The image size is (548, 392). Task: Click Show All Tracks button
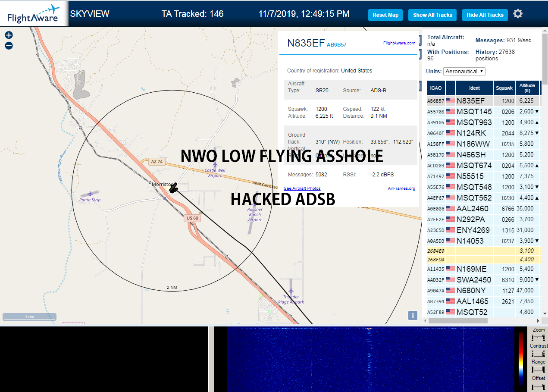(x=432, y=15)
